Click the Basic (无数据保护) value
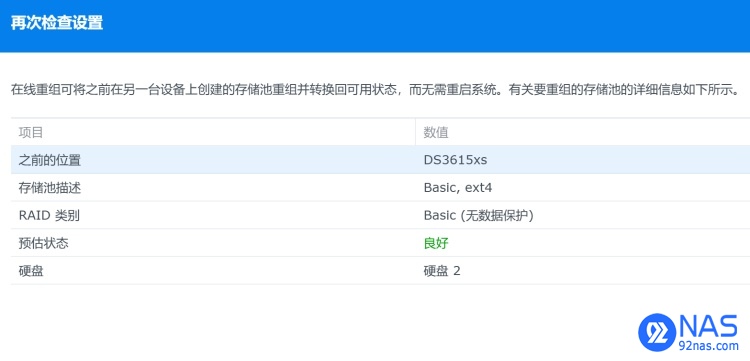 tap(478, 216)
